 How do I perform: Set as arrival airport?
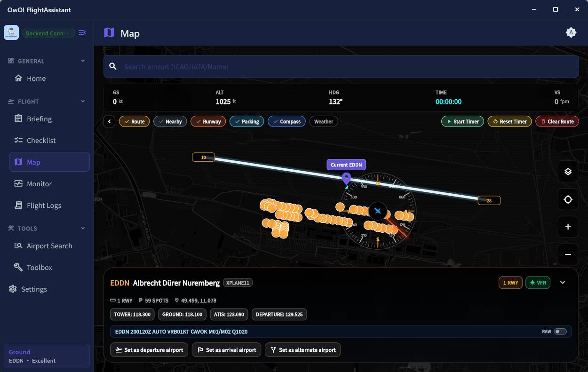click(x=226, y=350)
